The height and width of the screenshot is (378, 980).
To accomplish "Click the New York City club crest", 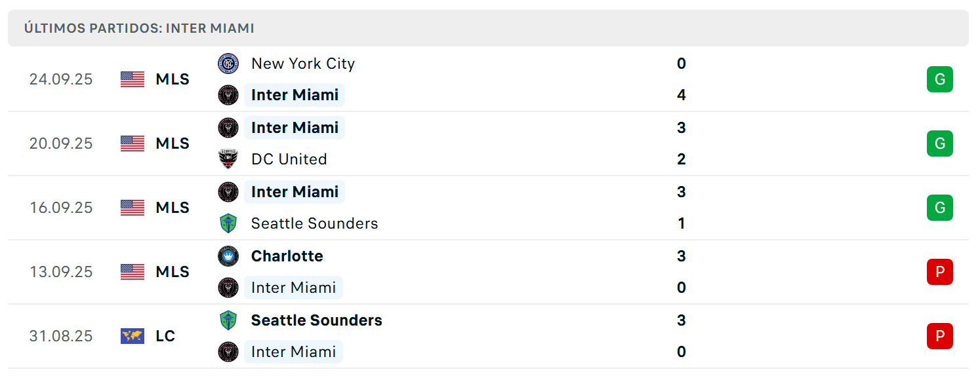I will click(228, 64).
